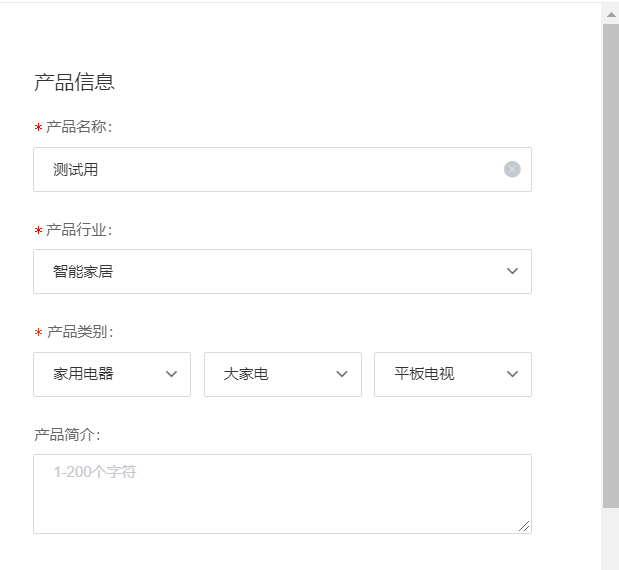Click the 产品信息 section heading
Image resolution: width=619 pixels, height=570 pixels.
(74, 82)
